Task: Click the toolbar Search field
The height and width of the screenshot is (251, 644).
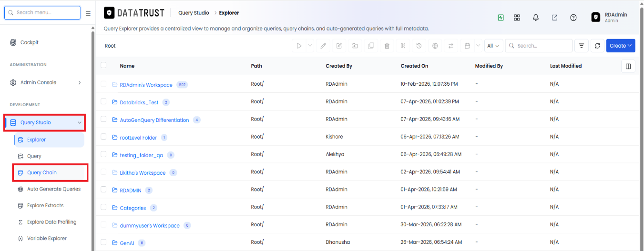Action: click(539, 46)
